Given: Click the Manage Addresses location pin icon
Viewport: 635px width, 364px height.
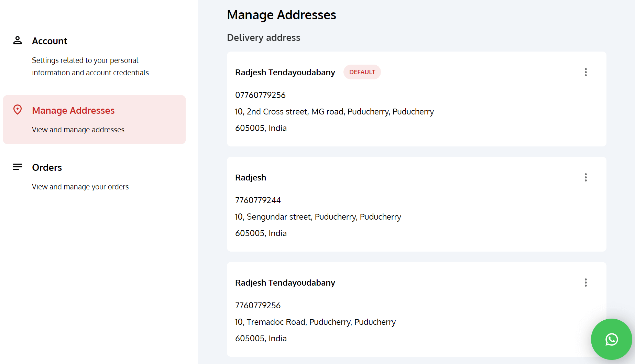Looking at the screenshot, I should (18, 110).
